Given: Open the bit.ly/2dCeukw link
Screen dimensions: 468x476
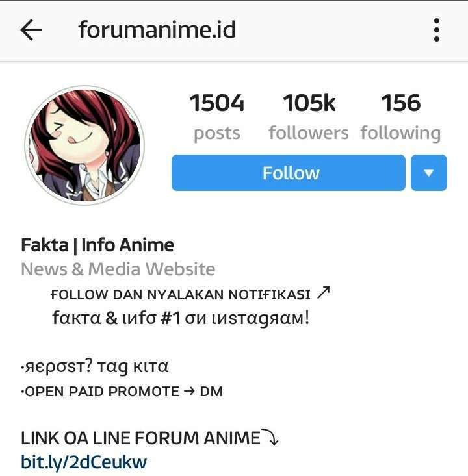Looking at the screenshot, I should 84,462.
